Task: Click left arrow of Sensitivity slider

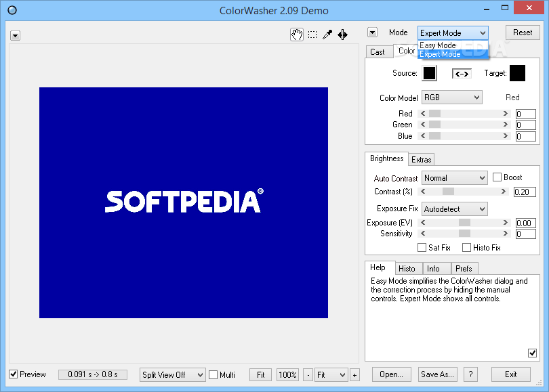Action: pyautogui.click(x=423, y=234)
